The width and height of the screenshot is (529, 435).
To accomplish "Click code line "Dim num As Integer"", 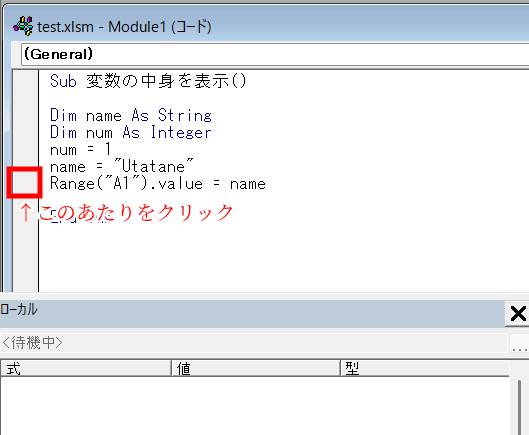I will 131,132.
